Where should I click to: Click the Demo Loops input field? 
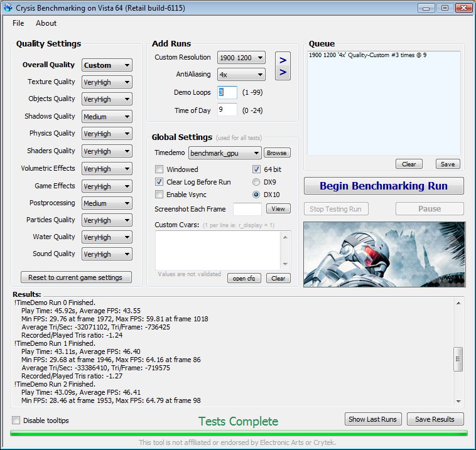coord(227,92)
